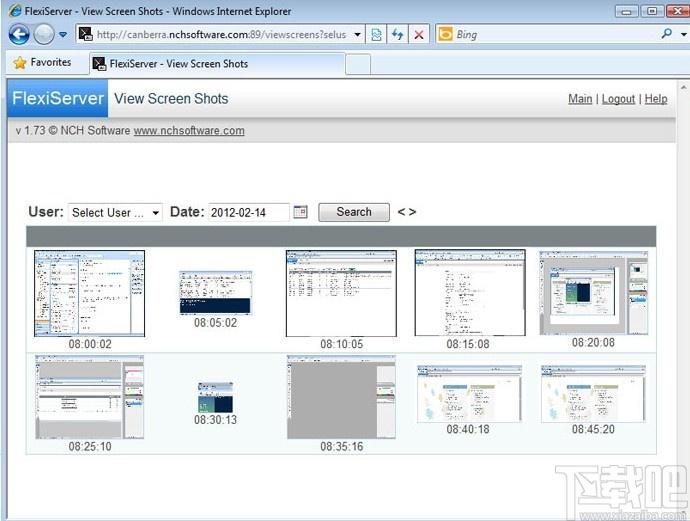690x521 pixels.
Task: Go to the previous day arrow
Action: coord(401,212)
